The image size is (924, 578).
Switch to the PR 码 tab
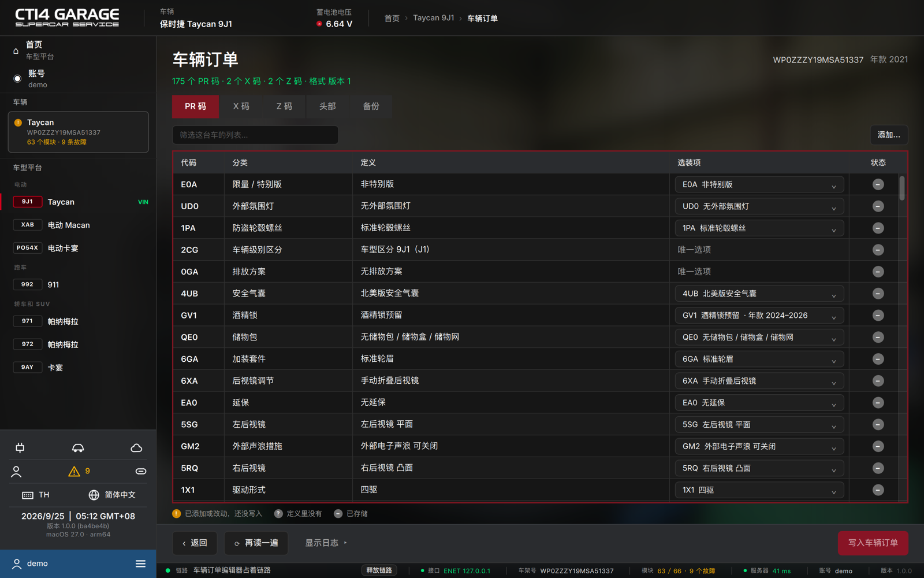coord(195,106)
